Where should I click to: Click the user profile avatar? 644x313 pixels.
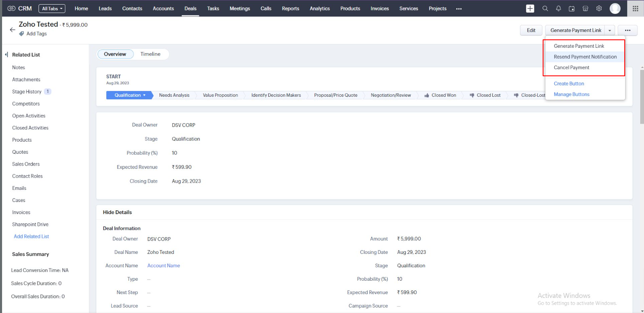(615, 8)
